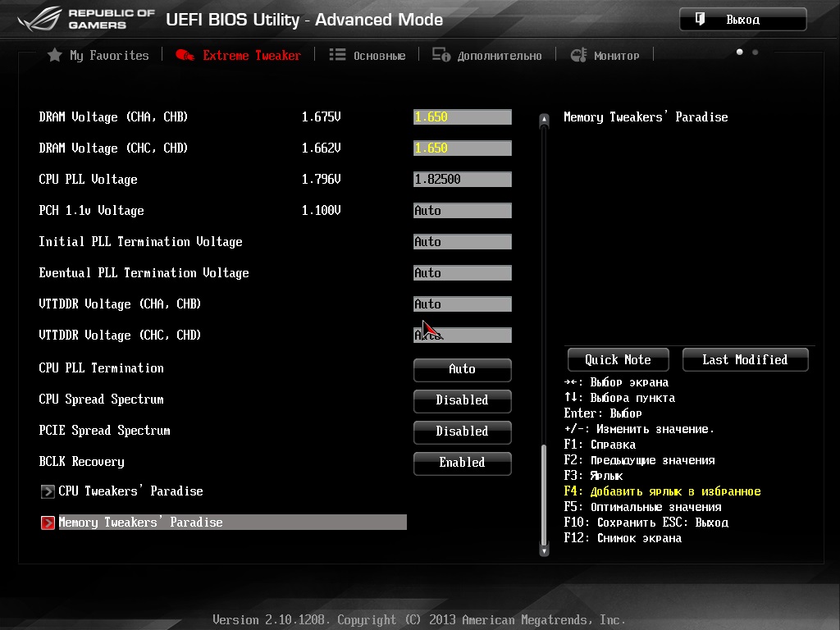Edit DRAM Voltage (CHC, CHD) value field
The image size is (840, 630).
point(463,148)
